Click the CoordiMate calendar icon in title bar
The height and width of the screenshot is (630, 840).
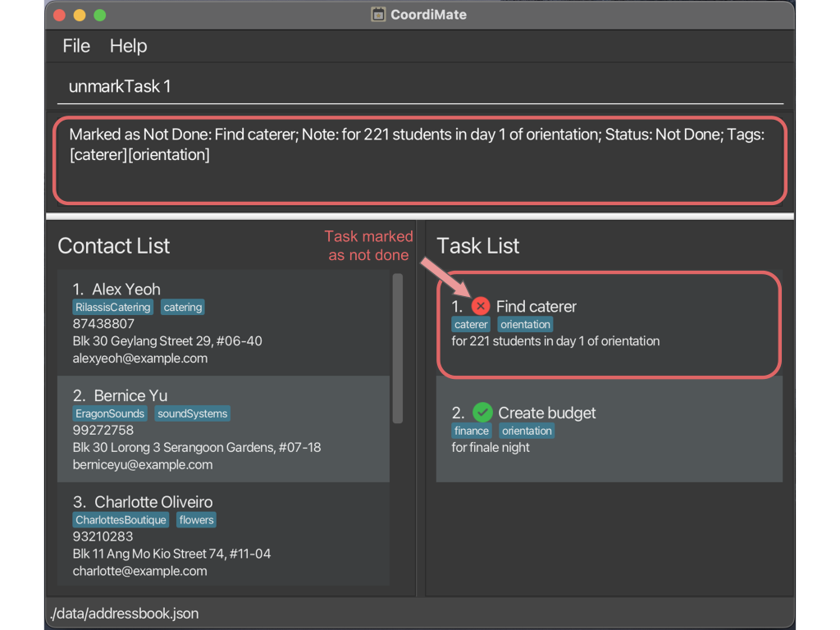[x=378, y=15]
